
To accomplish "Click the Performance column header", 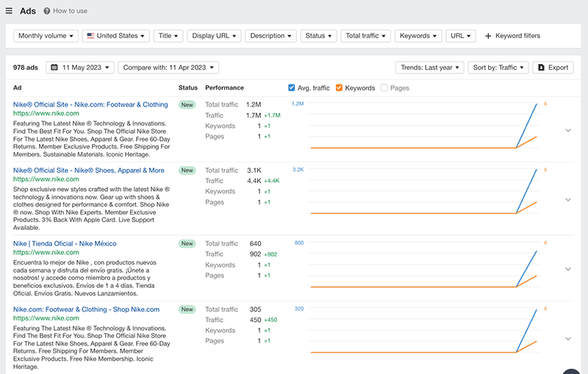I will 224,87.
